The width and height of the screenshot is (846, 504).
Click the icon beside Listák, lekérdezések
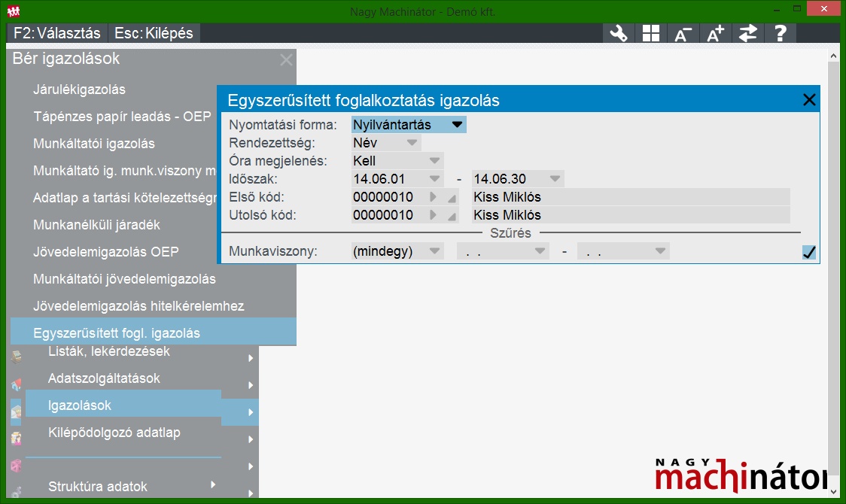tap(17, 357)
